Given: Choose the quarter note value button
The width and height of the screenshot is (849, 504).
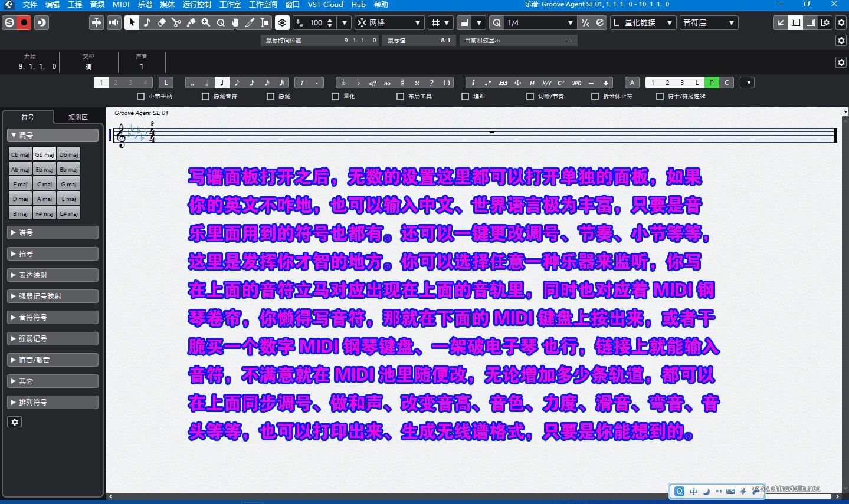Looking at the screenshot, I should click(x=222, y=83).
